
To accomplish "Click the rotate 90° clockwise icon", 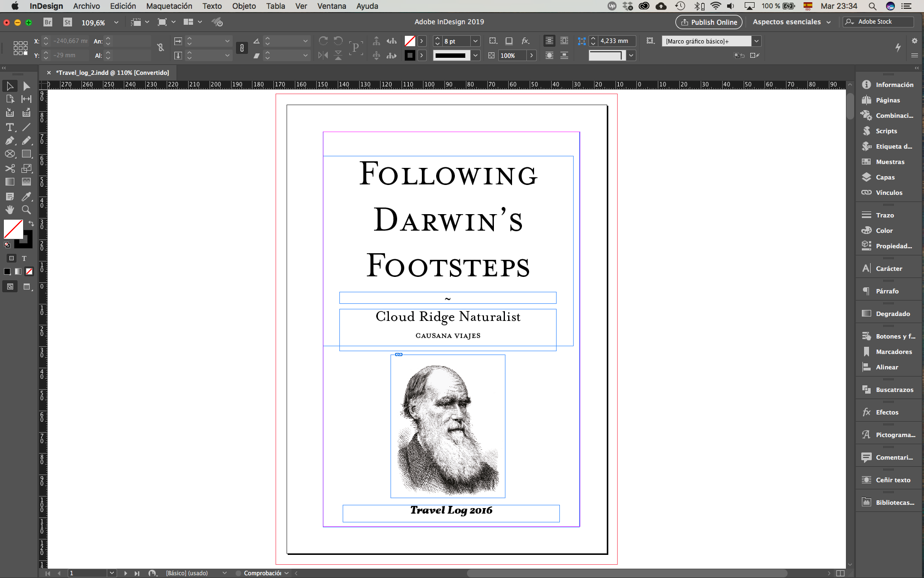I will [x=323, y=41].
